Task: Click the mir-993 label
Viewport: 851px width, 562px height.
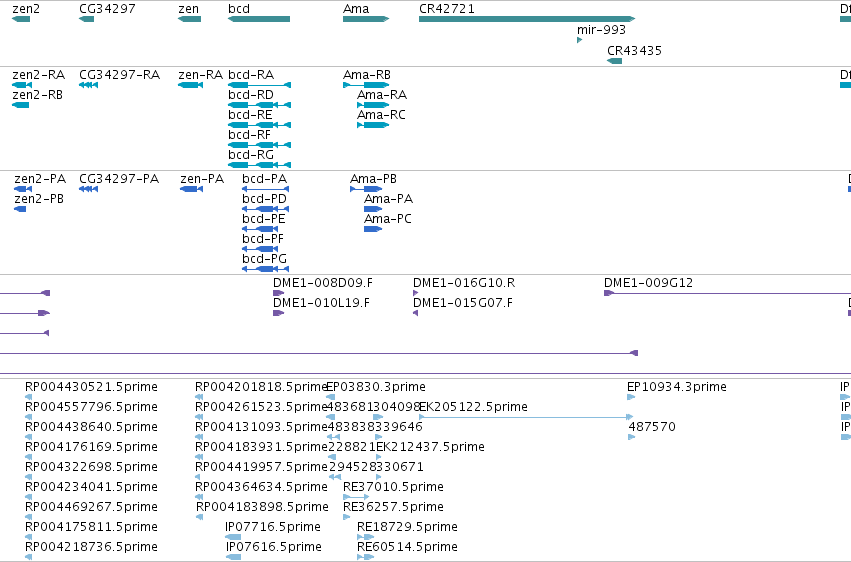Action: click(x=601, y=30)
